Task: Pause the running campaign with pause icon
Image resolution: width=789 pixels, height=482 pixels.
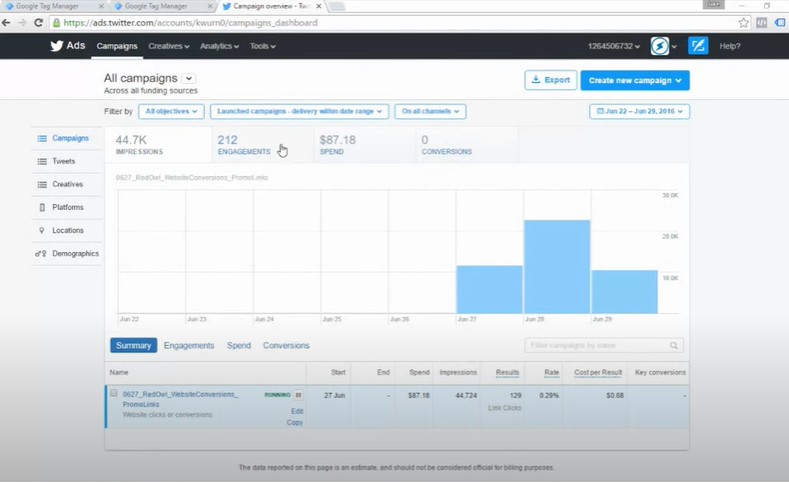Action: tap(298, 395)
